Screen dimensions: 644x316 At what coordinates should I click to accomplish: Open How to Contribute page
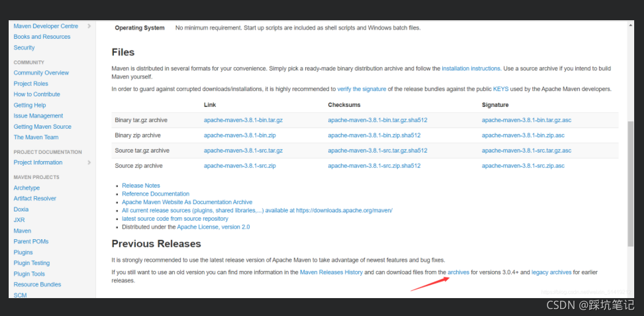(36, 94)
